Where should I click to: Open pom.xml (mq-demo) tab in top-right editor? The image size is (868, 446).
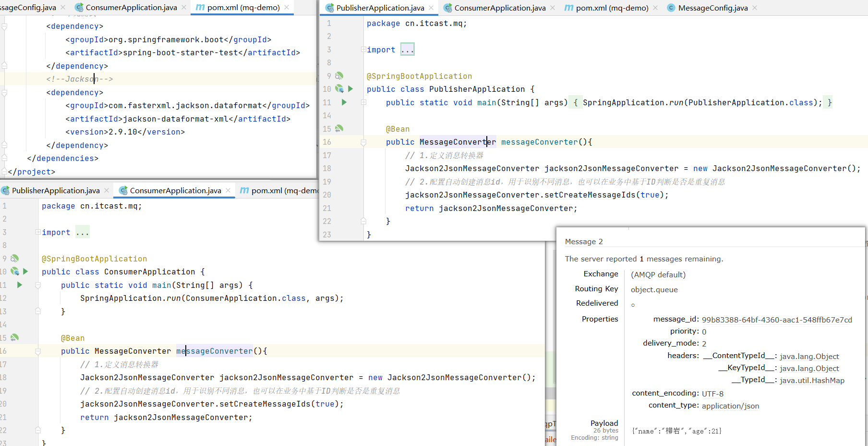pyautogui.click(x=612, y=8)
